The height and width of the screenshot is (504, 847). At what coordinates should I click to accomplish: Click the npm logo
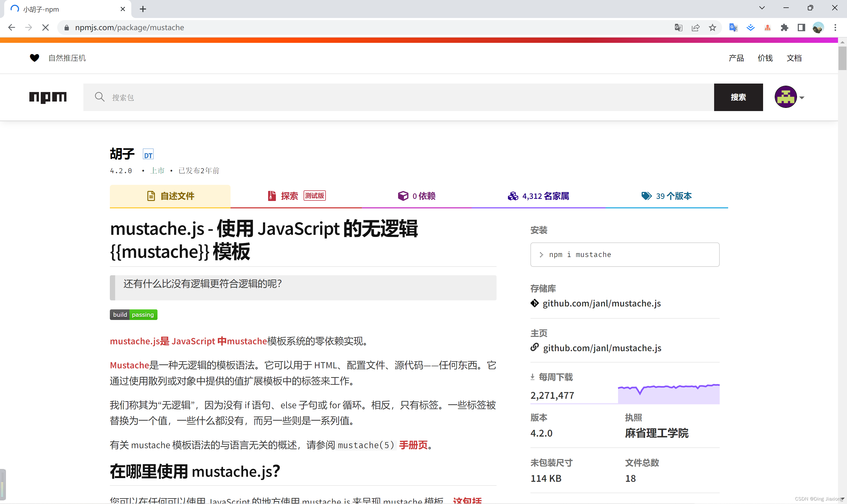[x=48, y=98]
